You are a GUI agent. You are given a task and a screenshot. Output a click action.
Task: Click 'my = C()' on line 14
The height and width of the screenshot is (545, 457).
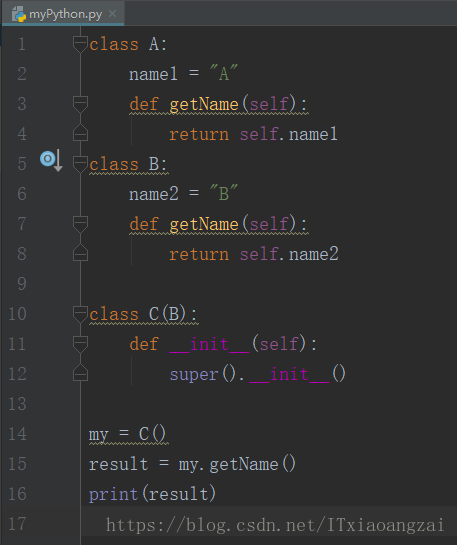tap(127, 434)
